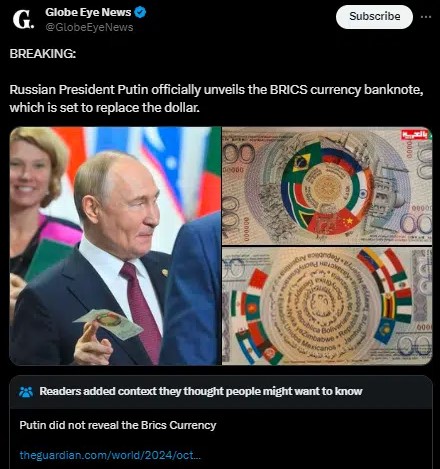Viewport: 440px width, 469px height.
Task: Open the @GlobeEyeNews handle link
Action: point(89,27)
